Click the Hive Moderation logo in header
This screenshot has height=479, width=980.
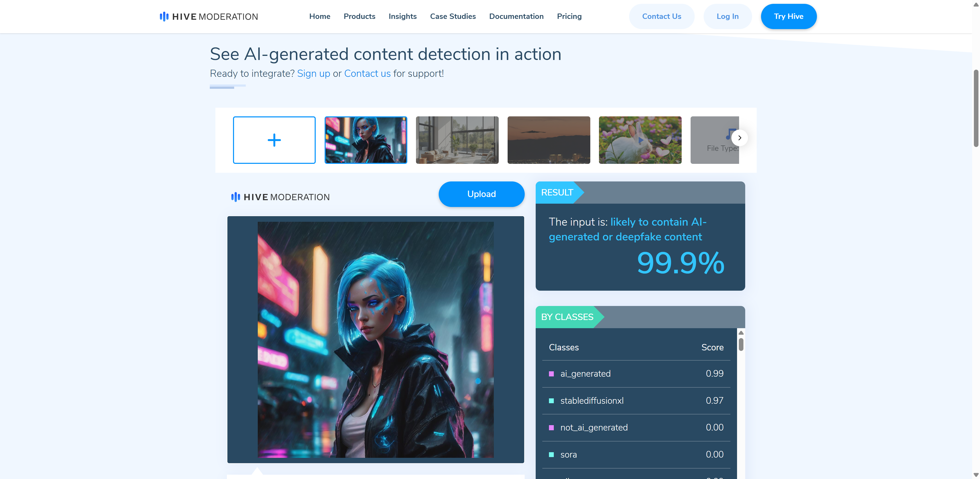click(209, 17)
